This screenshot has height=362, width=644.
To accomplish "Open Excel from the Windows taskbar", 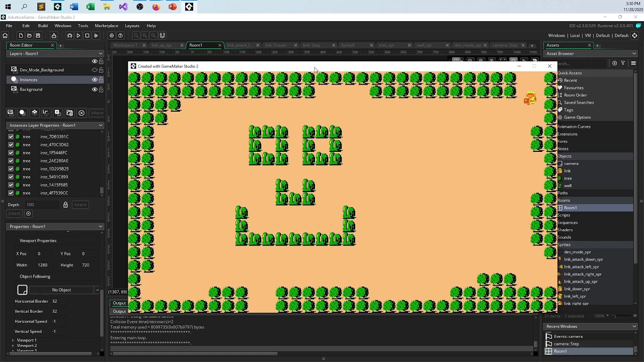I will (x=91, y=7).
